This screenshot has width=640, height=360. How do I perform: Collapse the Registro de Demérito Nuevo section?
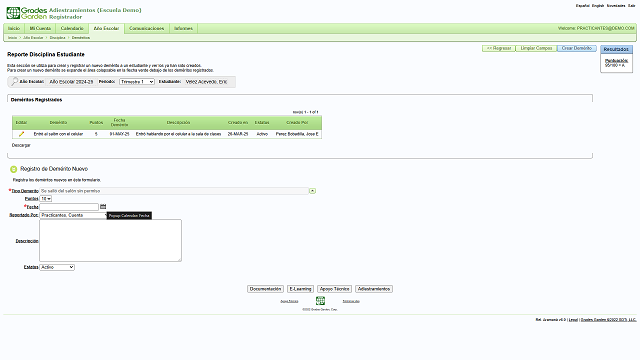click(x=13, y=169)
